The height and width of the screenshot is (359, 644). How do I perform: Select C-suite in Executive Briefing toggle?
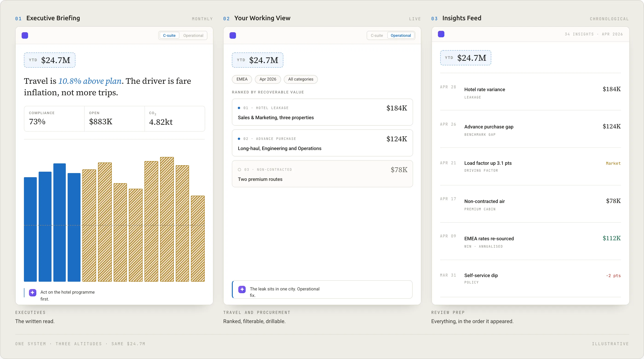(x=169, y=35)
